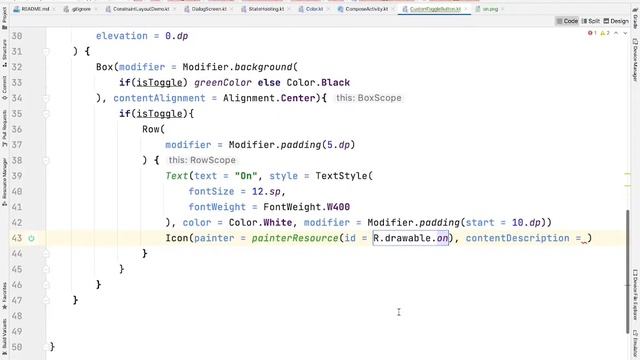
Task: Open the Favorites tool window
Action: pyautogui.click(x=4, y=296)
